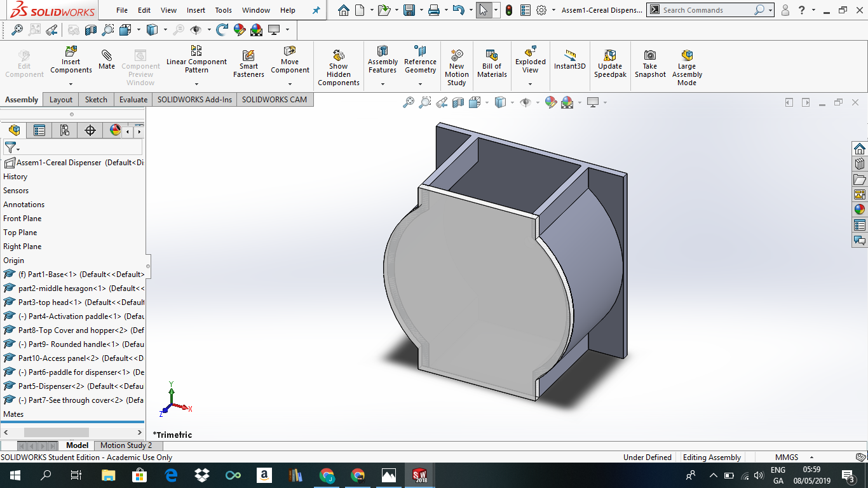
Task: Save the assembly with the floppy disk icon
Action: pyautogui.click(x=409, y=10)
